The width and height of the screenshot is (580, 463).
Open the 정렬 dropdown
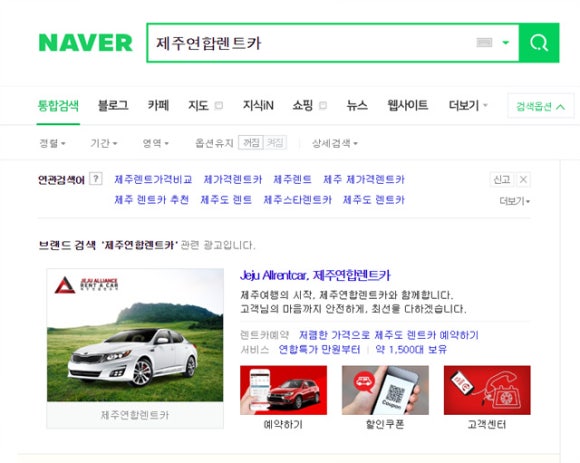(52, 143)
